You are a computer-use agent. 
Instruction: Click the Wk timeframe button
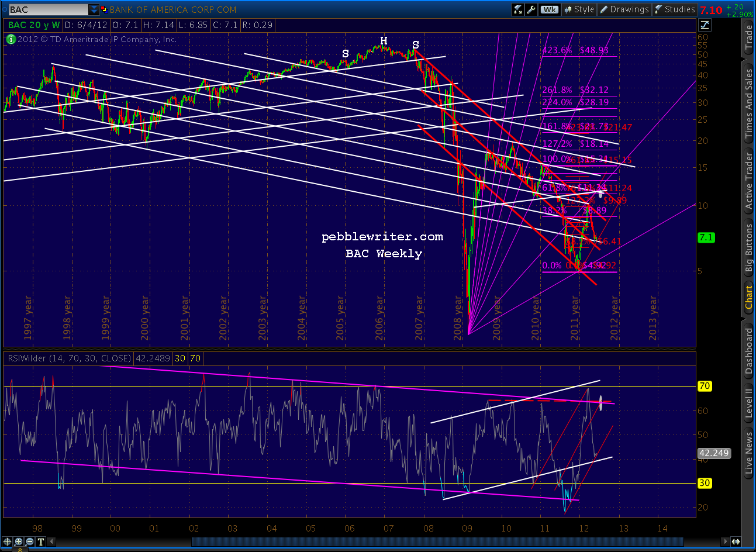coord(549,9)
